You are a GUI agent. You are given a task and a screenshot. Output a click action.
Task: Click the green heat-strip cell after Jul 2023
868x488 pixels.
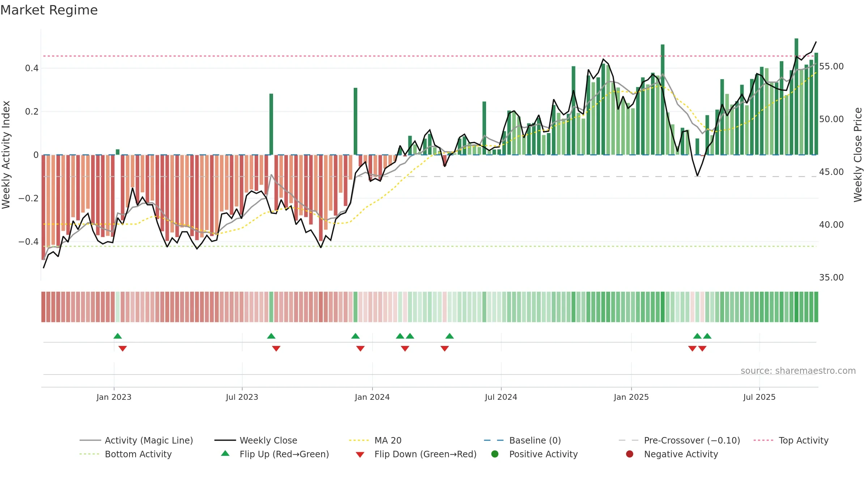[x=271, y=307]
